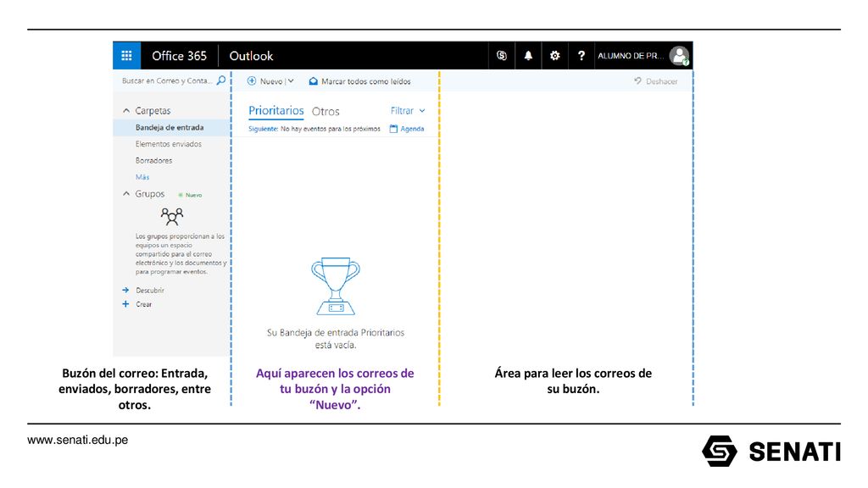868x488 pixels.
Task: Click the trophy illustration in the empty inbox
Action: pos(336,286)
